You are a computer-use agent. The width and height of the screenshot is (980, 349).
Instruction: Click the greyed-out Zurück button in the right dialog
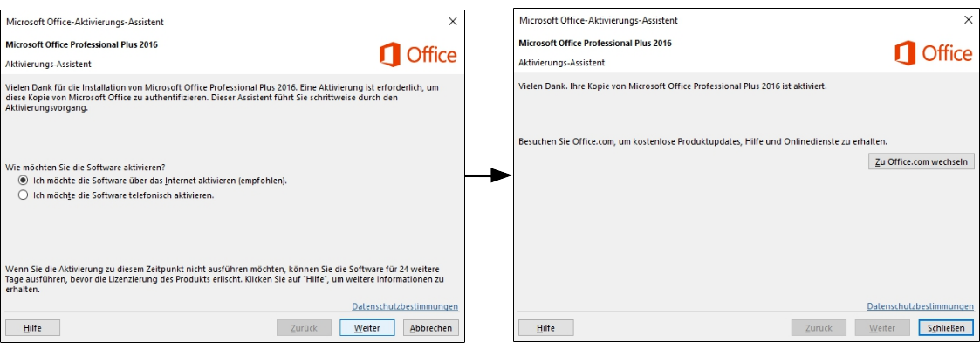819,328
